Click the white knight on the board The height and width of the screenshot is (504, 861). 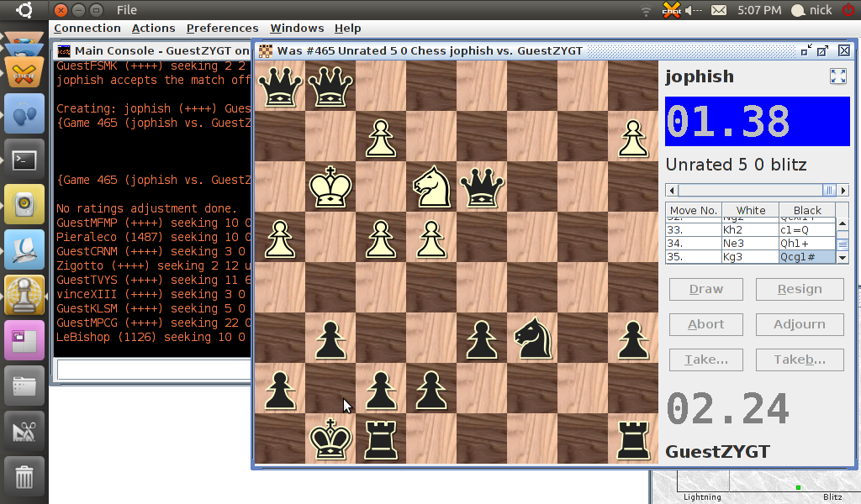coord(430,186)
